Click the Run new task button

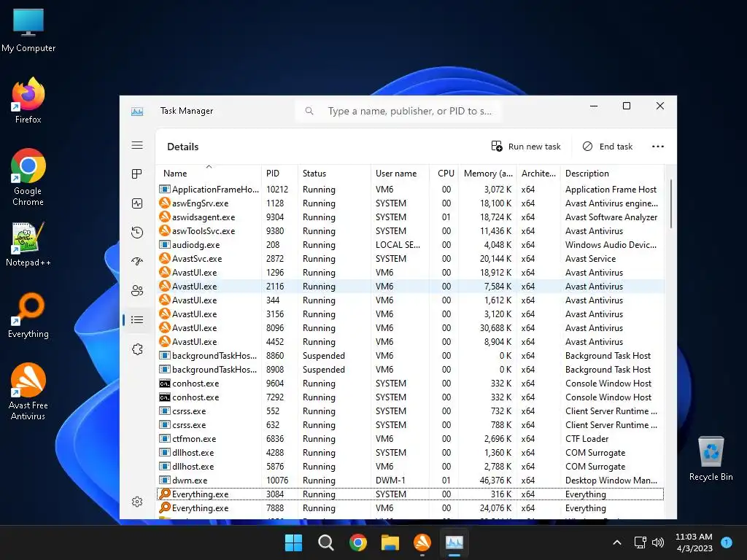coord(526,147)
